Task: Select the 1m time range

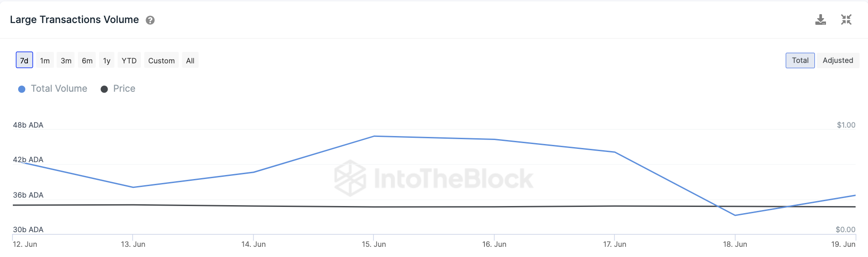Action: [x=45, y=60]
